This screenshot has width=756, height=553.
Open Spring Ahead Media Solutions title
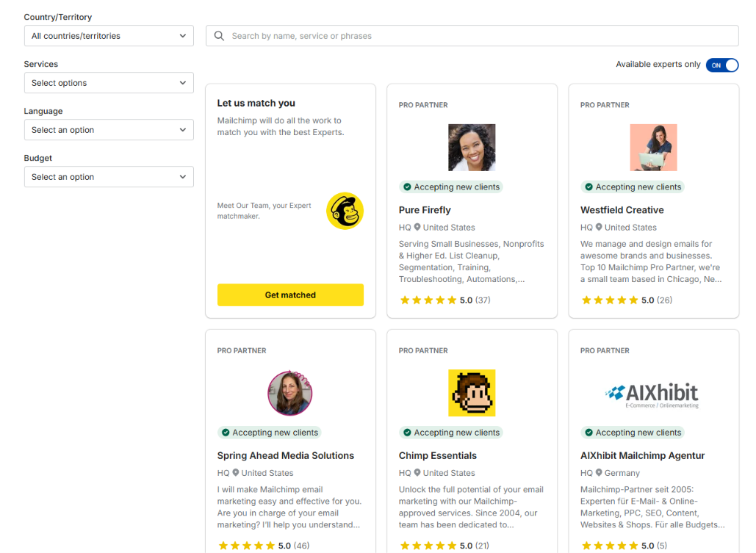click(285, 455)
